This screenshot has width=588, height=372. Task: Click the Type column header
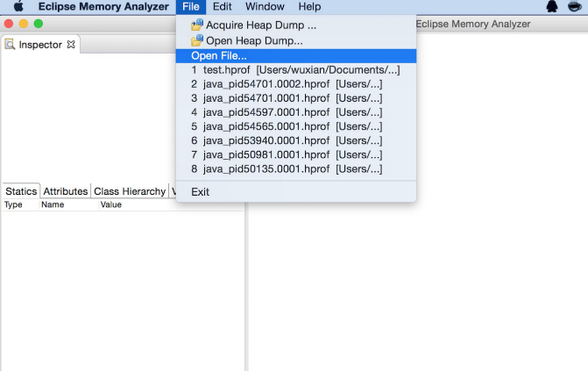[20, 204]
